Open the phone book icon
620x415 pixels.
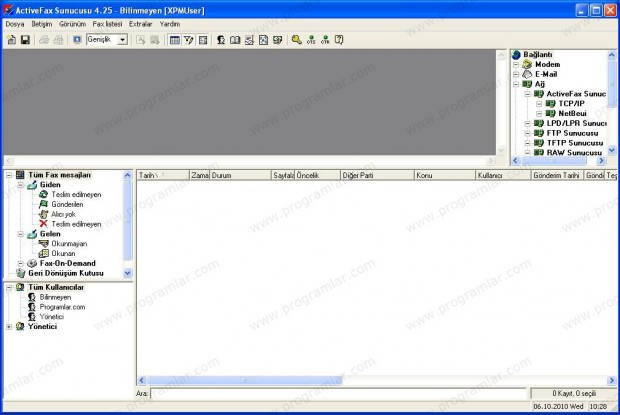(x=235, y=40)
